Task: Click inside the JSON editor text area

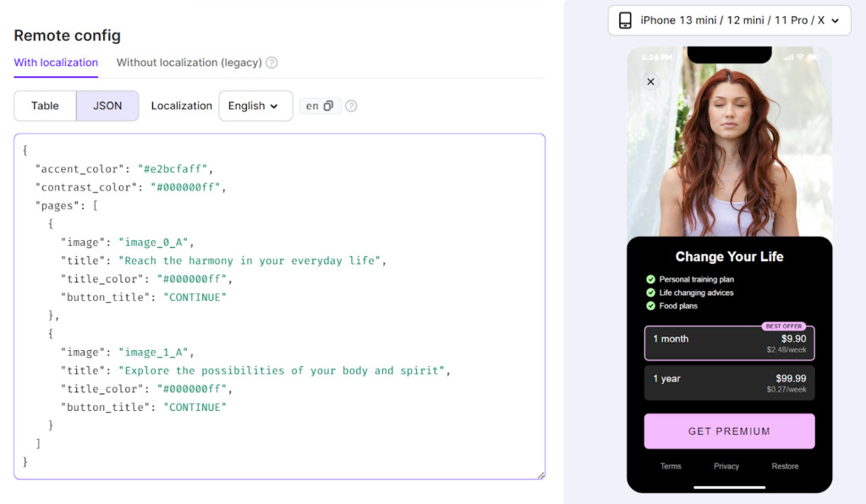Action: (279, 306)
